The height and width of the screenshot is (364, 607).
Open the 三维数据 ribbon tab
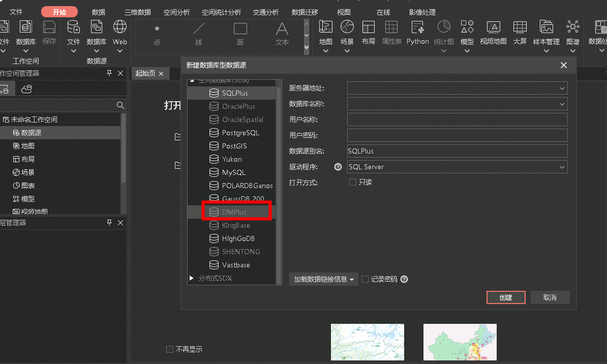137,12
